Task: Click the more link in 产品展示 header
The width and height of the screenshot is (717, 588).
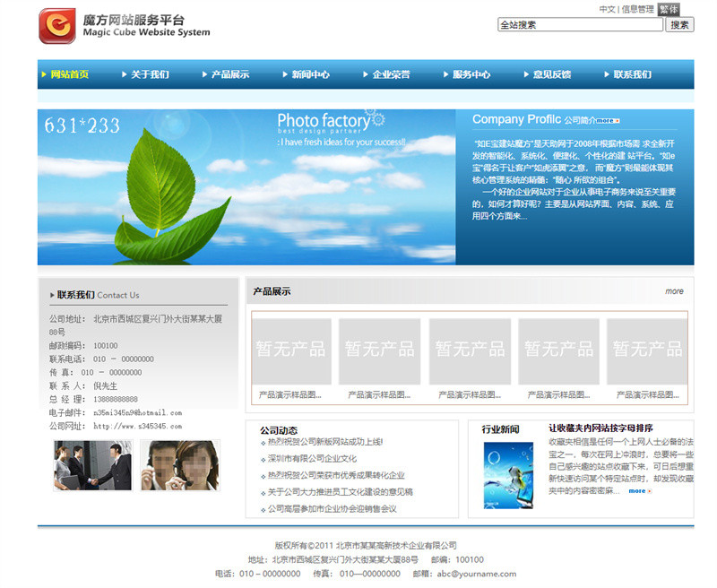Action: pos(674,291)
